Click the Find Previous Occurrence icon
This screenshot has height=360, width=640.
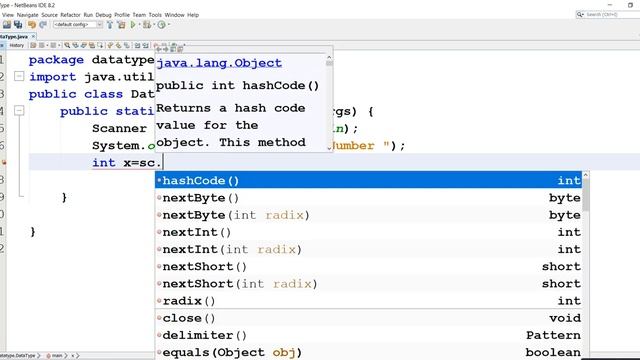click(x=76, y=45)
